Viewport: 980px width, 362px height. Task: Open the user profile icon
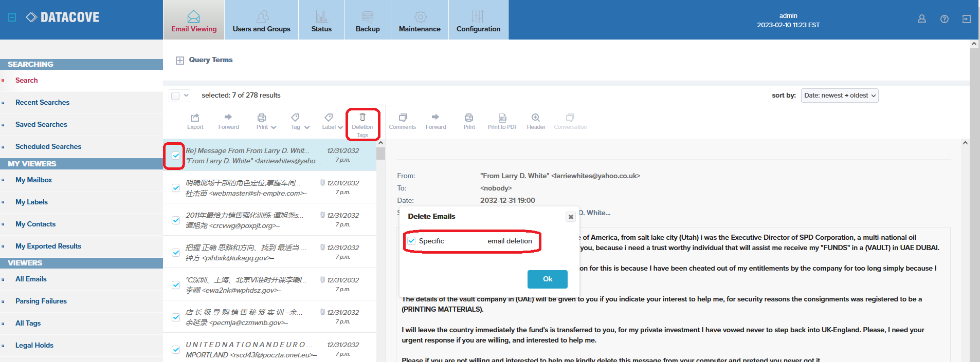(921, 19)
